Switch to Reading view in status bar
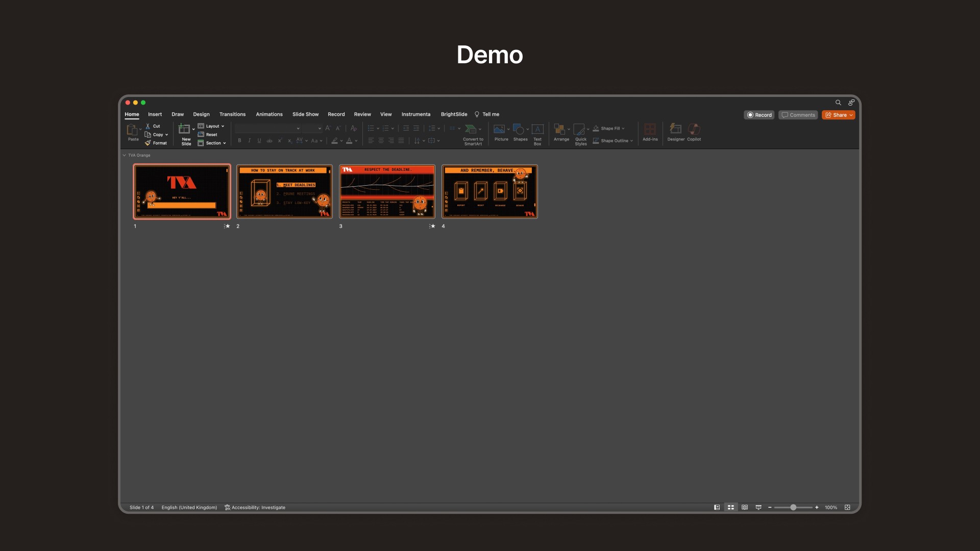The height and width of the screenshot is (551, 980). click(745, 508)
